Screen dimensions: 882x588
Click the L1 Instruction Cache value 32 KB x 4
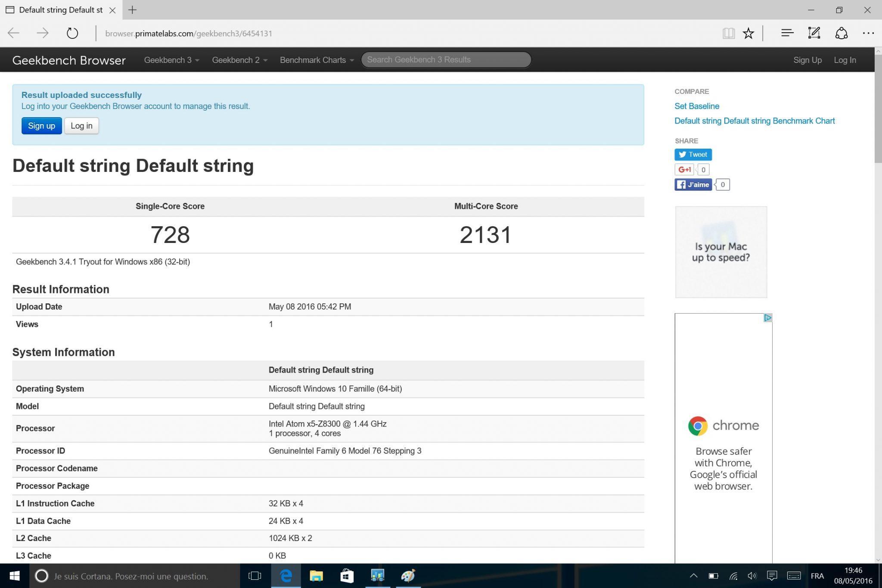pos(286,504)
